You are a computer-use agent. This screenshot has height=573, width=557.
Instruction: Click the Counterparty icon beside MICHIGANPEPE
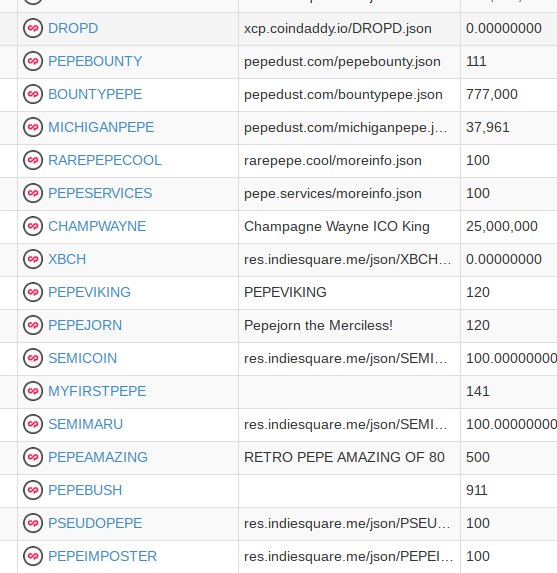[x=33, y=127]
